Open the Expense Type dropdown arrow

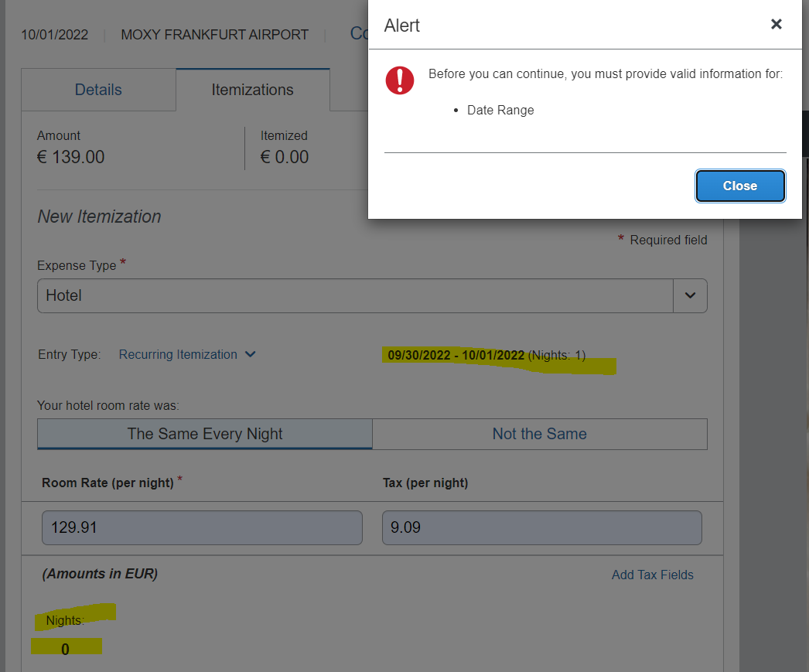690,295
